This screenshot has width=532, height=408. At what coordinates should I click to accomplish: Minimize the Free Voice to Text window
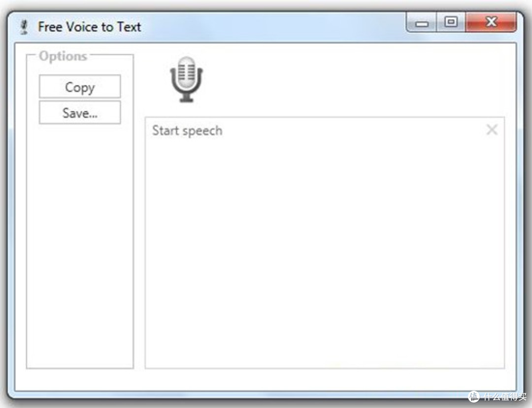[x=422, y=22]
